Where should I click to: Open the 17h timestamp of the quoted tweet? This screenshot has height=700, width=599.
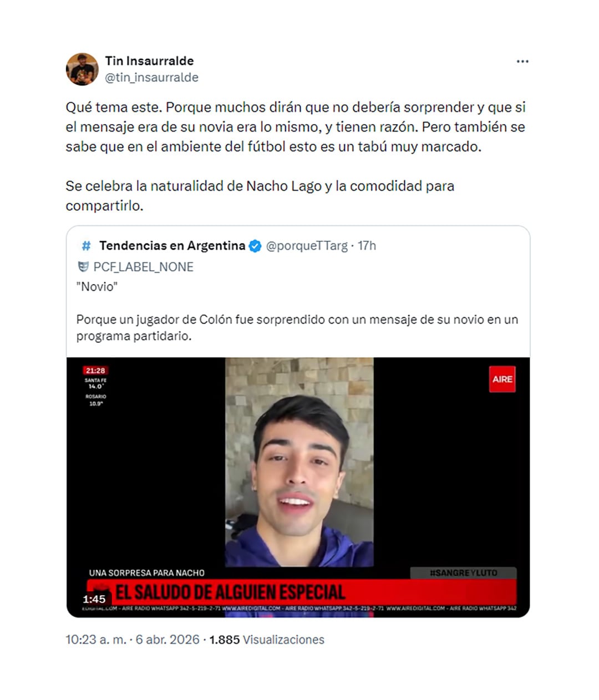coord(367,246)
